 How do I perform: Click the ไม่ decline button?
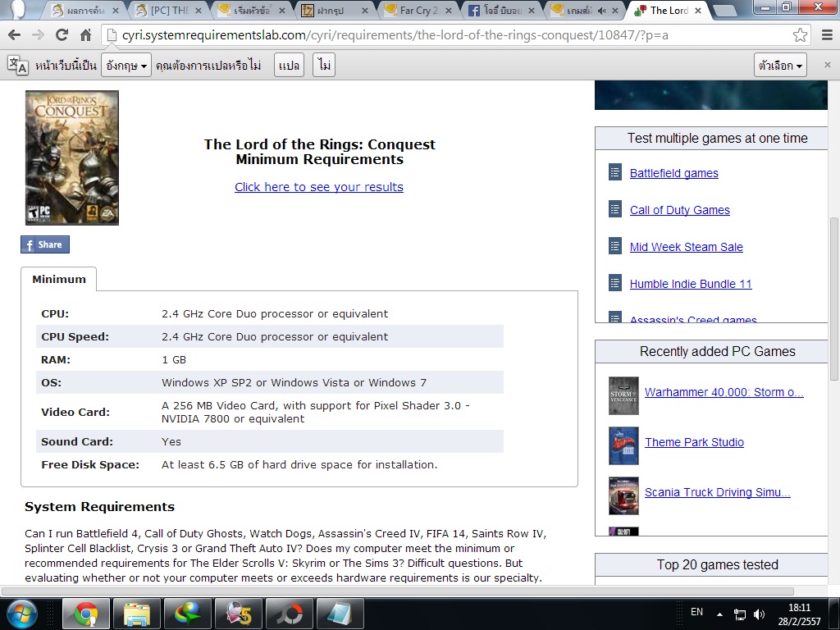[324, 66]
